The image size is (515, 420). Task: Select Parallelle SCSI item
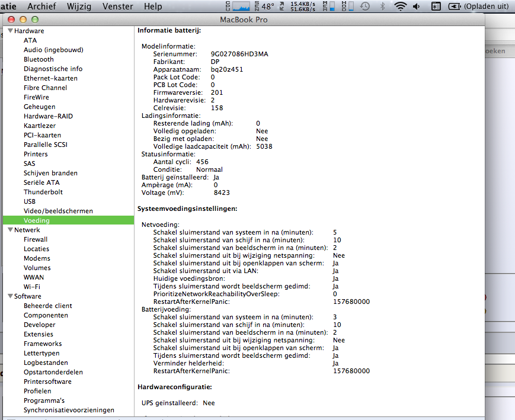pyautogui.click(x=45, y=145)
